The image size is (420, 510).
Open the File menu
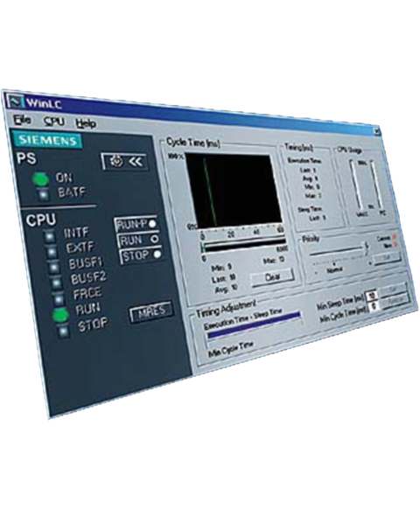click(23, 120)
